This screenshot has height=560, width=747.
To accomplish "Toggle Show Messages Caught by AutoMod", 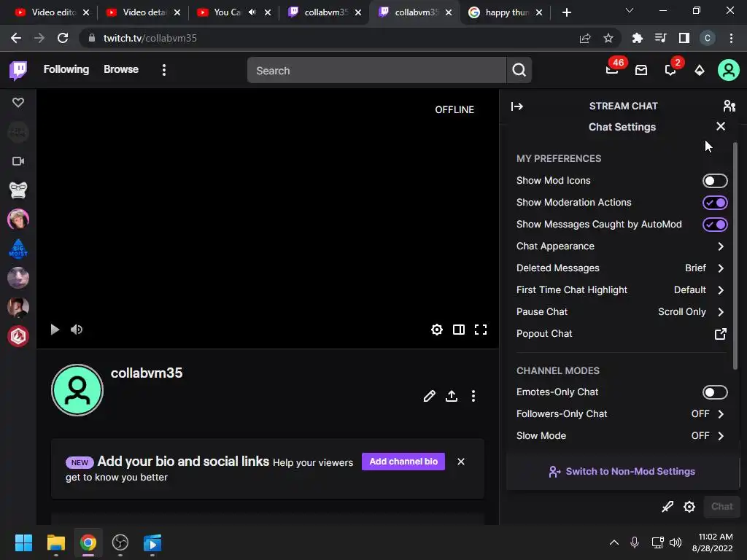I will click(715, 225).
